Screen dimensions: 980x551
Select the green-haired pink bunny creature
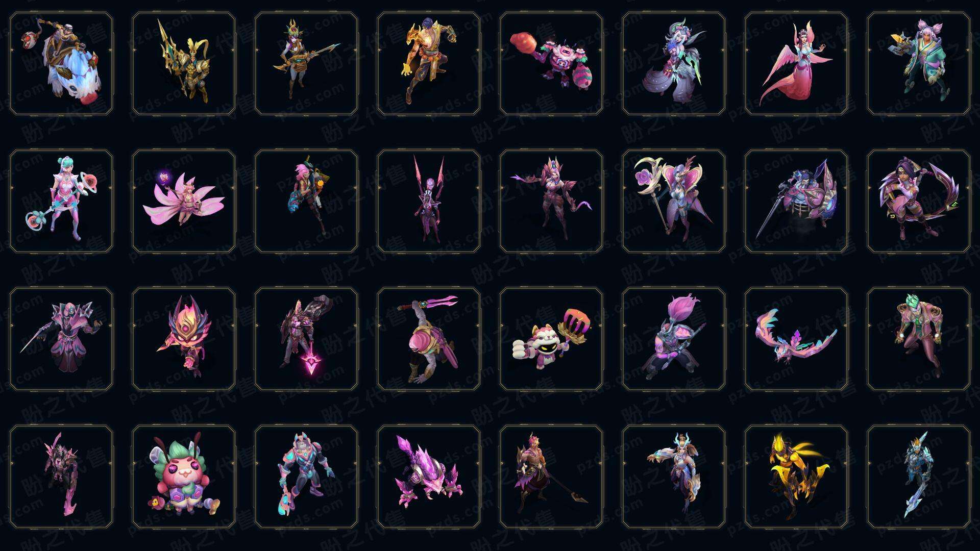tap(184, 477)
